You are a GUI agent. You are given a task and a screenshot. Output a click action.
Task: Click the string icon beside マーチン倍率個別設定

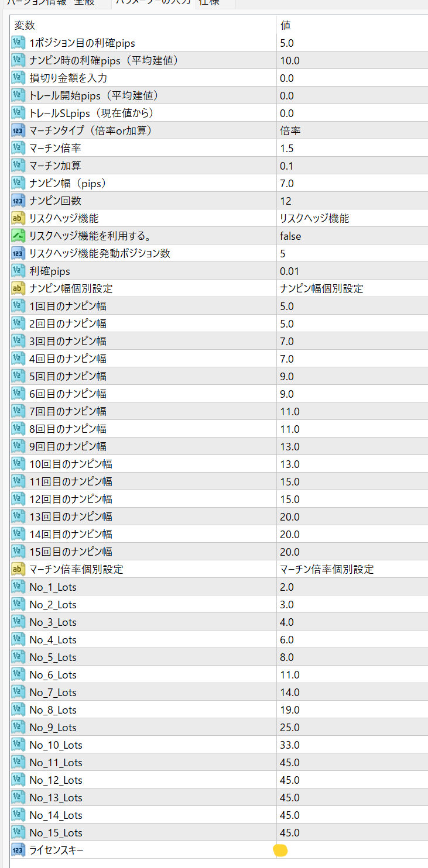pos(18,569)
